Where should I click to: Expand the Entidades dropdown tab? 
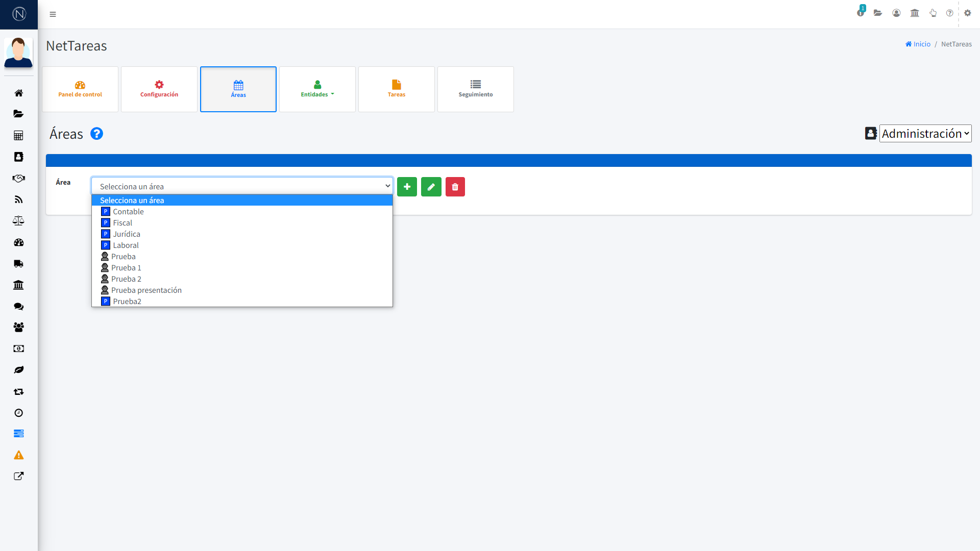tap(317, 89)
